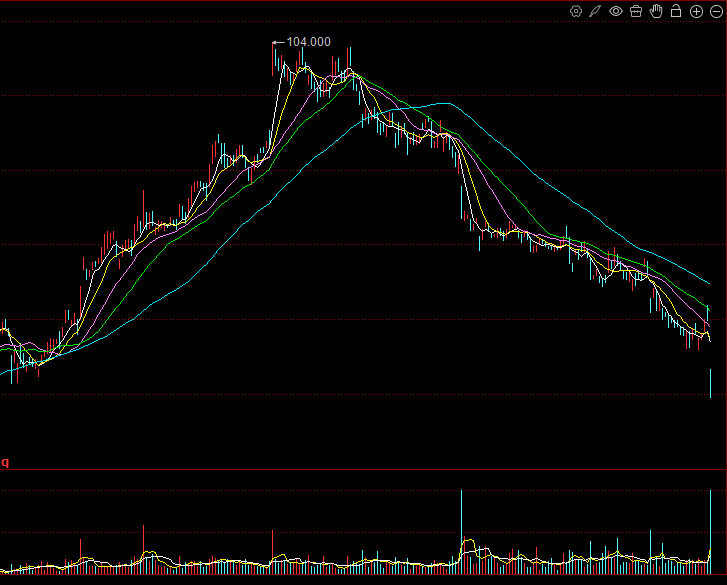Toggle indicator visibility with the eye icon

[616, 11]
